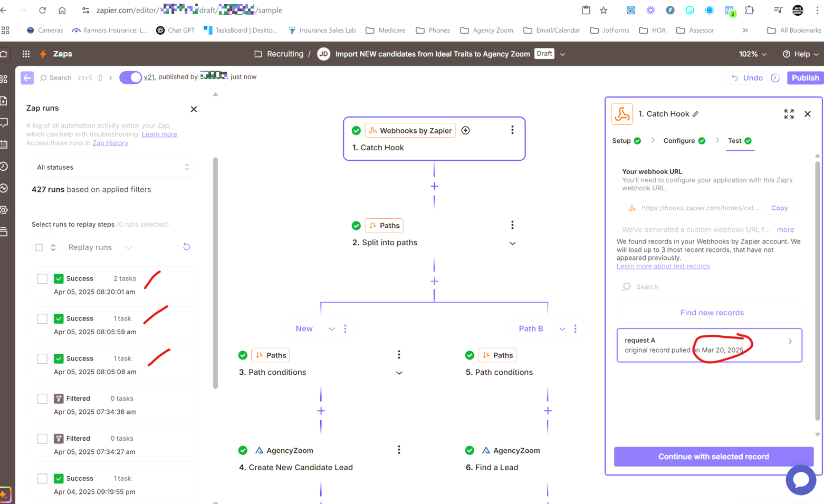The width and height of the screenshot is (824, 504).
Task: Bookmark this page with the star icon
Action: coord(603,10)
